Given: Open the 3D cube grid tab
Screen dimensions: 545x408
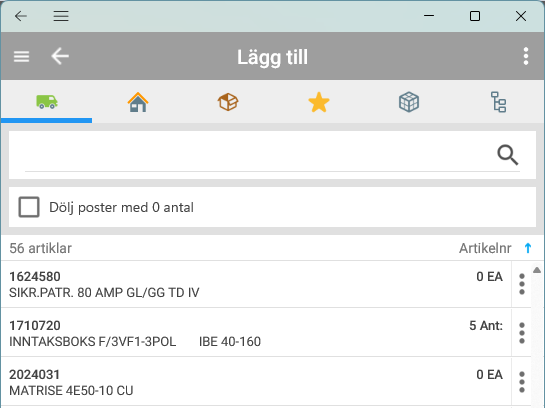Looking at the screenshot, I should [x=409, y=102].
